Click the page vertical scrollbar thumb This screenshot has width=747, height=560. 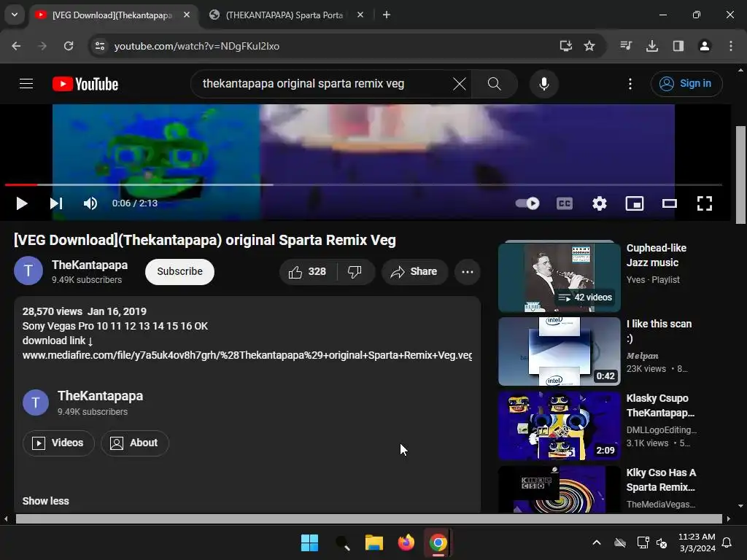(740, 175)
